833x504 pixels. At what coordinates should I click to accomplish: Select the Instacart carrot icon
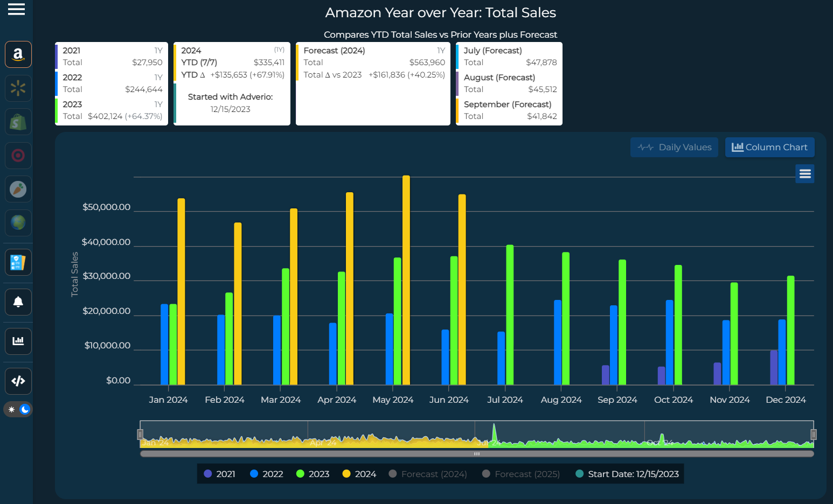pyautogui.click(x=18, y=189)
